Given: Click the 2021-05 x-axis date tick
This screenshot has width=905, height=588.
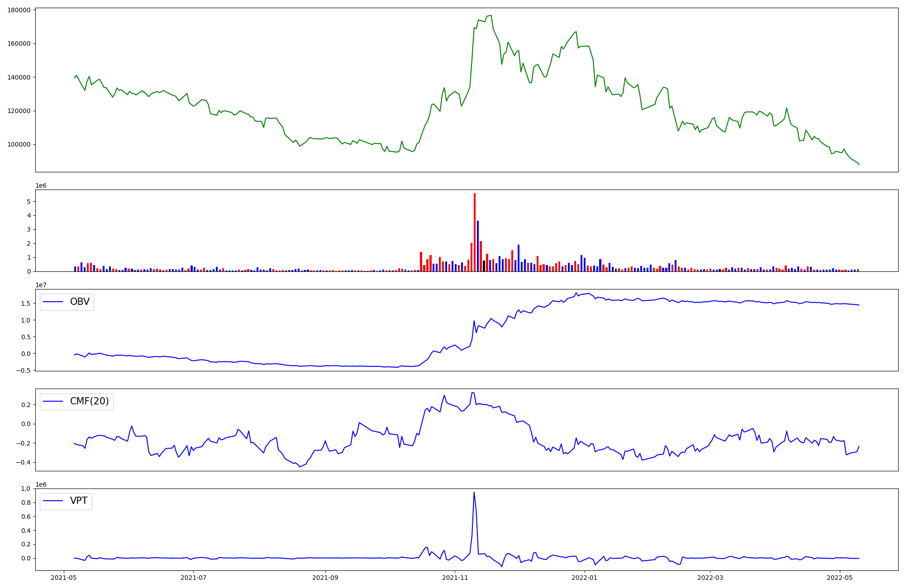Looking at the screenshot, I should (63, 578).
